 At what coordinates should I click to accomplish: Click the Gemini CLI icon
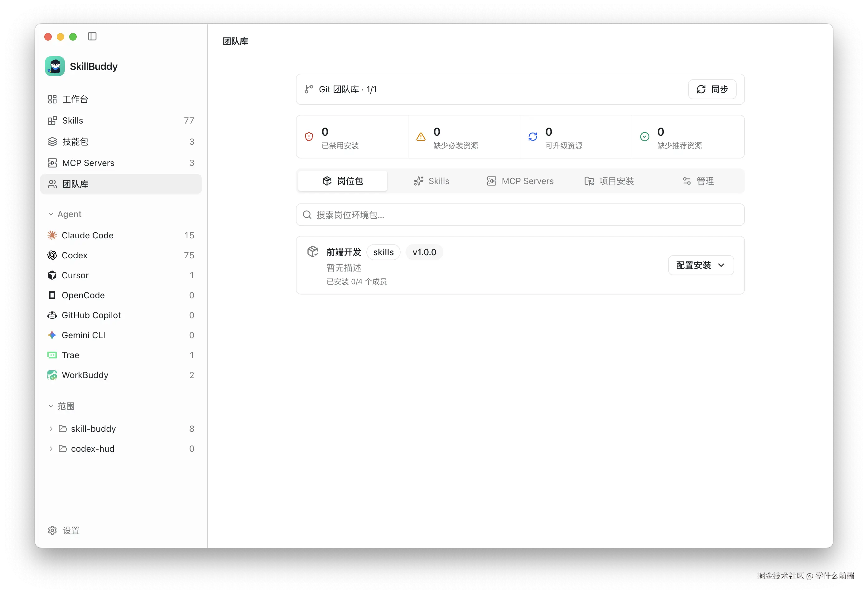52,335
